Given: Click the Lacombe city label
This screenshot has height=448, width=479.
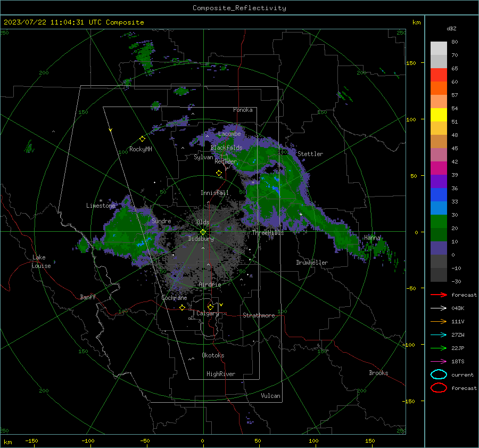Looking at the screenshot, I should click(229, 134).
